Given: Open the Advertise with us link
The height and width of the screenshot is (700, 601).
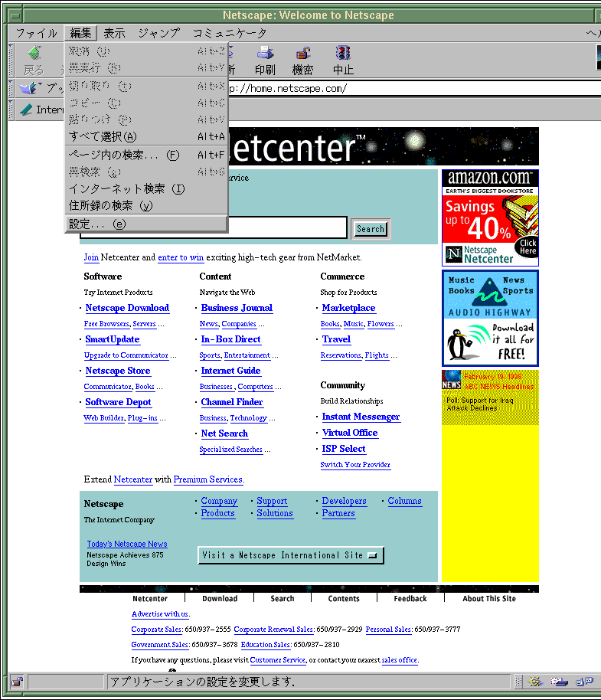Looking at the screenshot, I should 160,614.
